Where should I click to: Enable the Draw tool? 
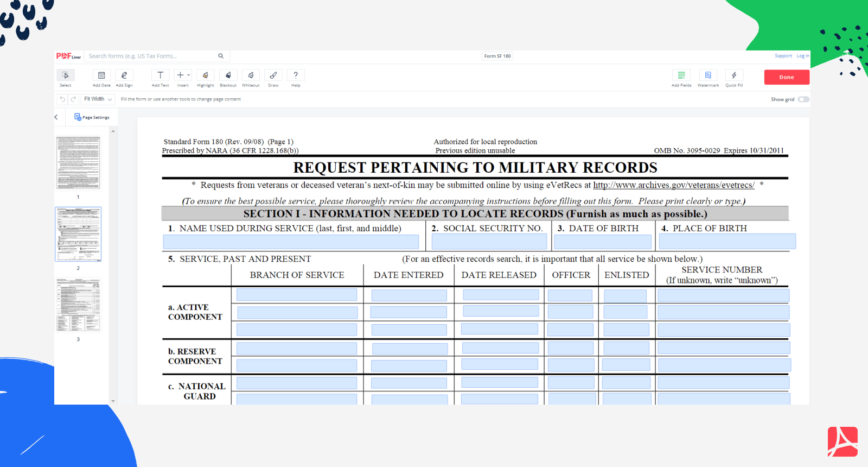point(273,75)
